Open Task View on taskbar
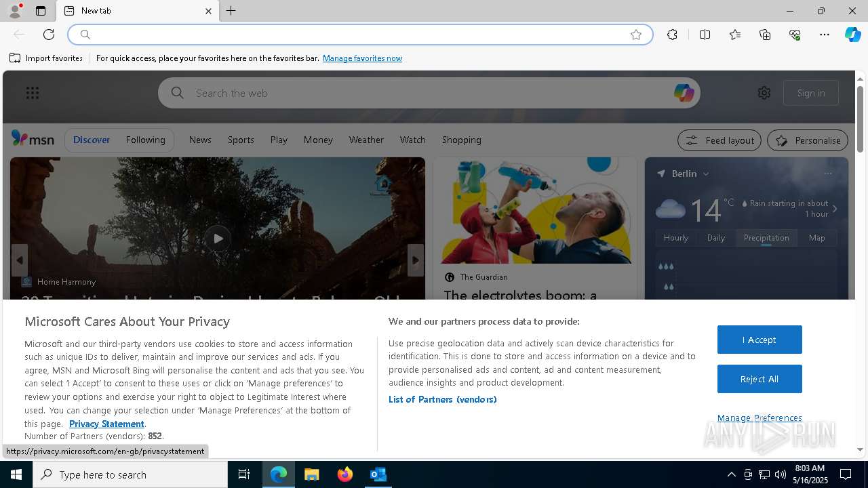The width and height of the screenshot is (868, 488). [x=244, y=474]
